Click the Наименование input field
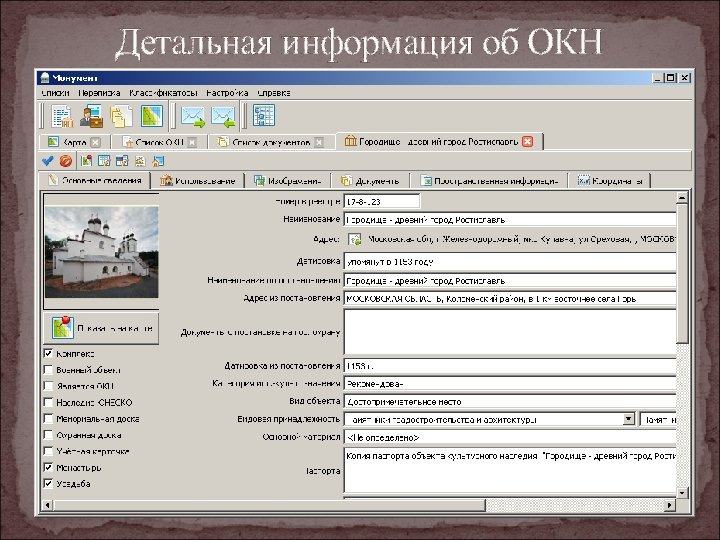 tap(510, 219)
